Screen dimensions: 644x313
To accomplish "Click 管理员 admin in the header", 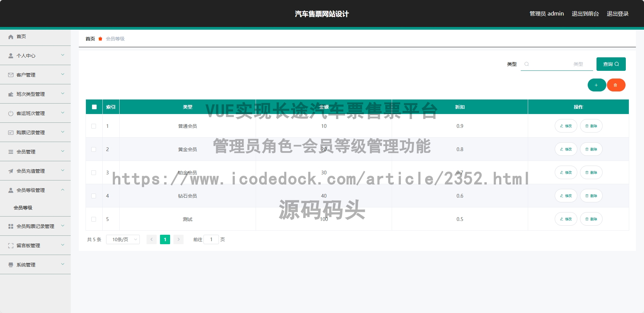I will point(547,14).
